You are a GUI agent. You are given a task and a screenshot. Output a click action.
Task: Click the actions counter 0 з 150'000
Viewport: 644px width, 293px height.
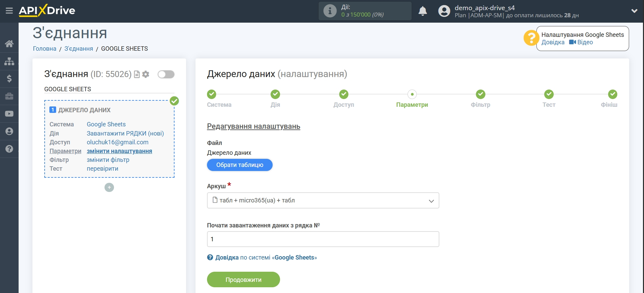tap(362, 15)
